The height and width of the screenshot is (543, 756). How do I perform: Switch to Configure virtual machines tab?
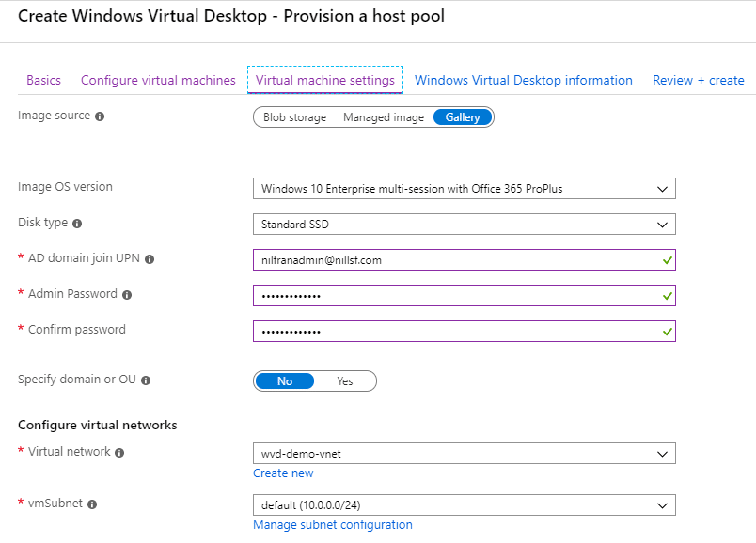[x=158, y=80]
